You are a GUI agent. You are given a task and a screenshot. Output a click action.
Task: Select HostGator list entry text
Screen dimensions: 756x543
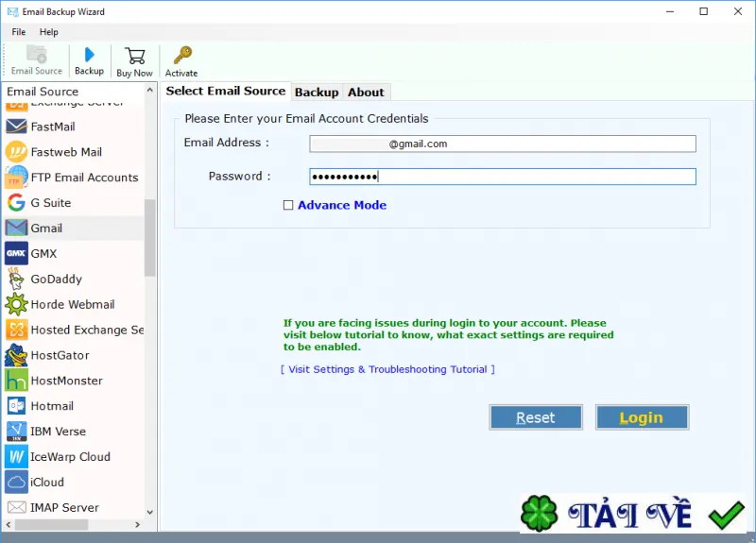[60, 356]
